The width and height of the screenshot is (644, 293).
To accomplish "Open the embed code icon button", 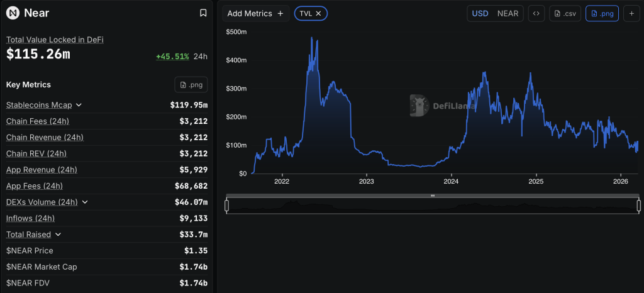I will [536, 13].
